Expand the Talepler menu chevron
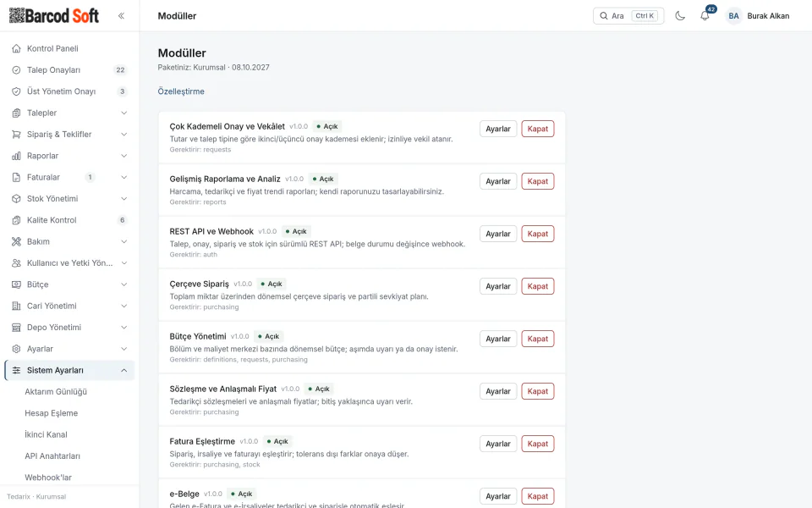812x508 pixels. (123, 113)
